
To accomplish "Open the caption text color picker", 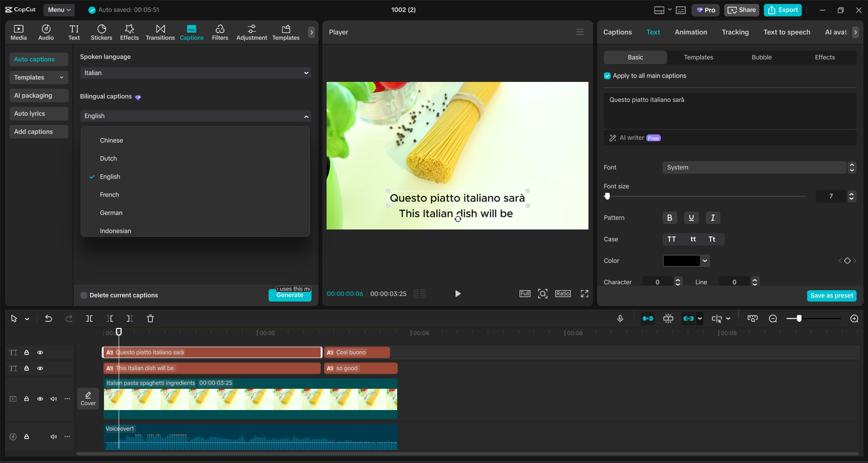I will click(686, 261).
